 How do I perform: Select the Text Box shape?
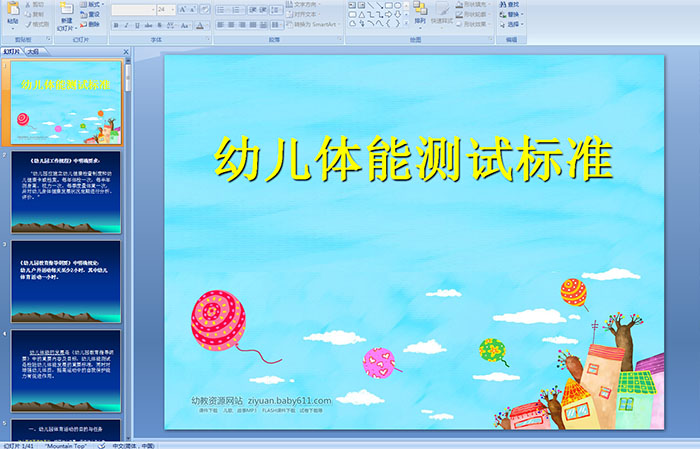(x=352, y=5)
